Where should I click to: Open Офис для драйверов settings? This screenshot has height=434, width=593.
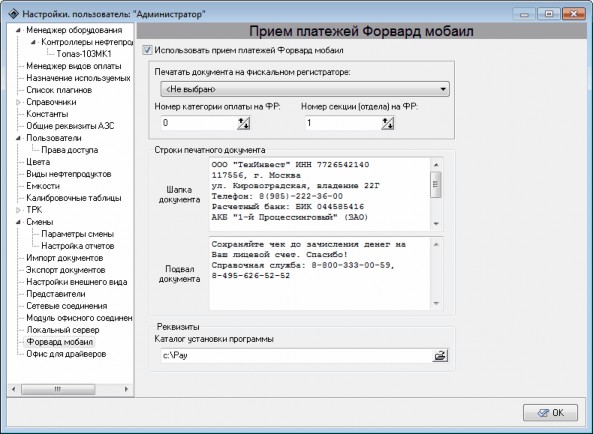pyautogui.click(x=66, y=354)
